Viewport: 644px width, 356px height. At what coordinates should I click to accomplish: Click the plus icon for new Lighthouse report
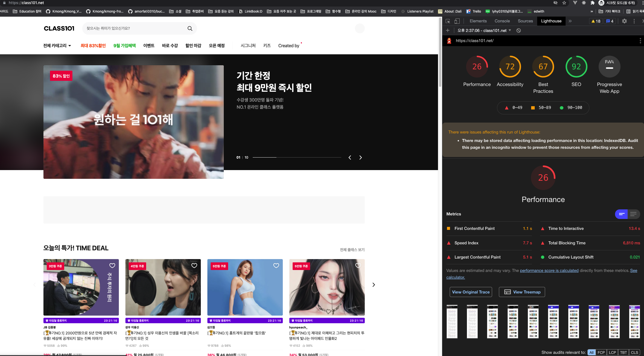click(x=448, y=31)
